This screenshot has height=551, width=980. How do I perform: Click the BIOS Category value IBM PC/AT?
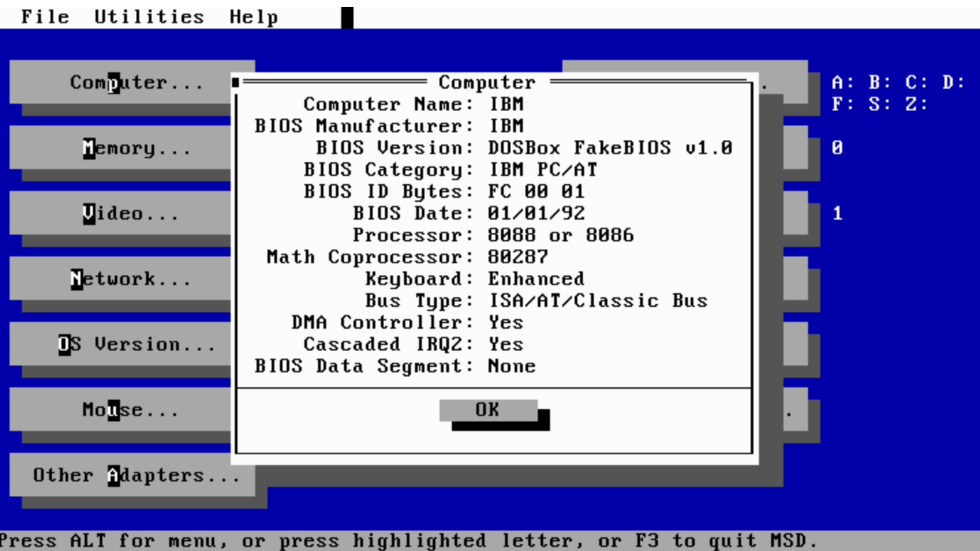pos(543,170)
